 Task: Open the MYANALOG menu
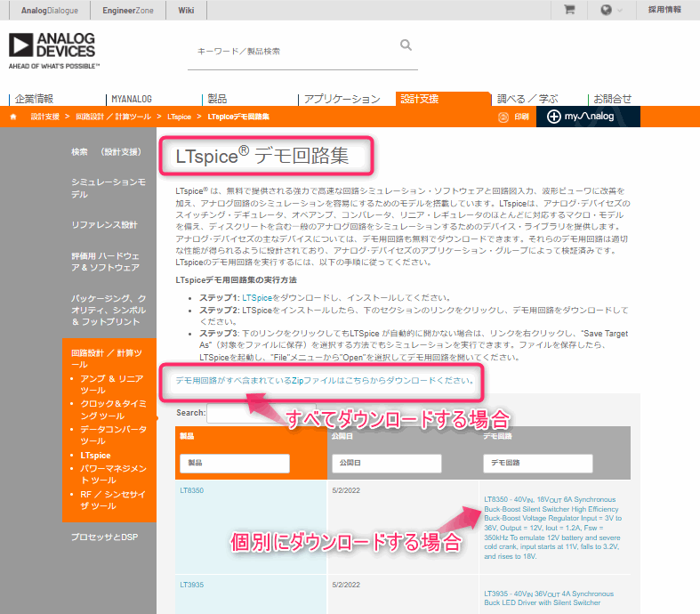click(x=132, y=99)
